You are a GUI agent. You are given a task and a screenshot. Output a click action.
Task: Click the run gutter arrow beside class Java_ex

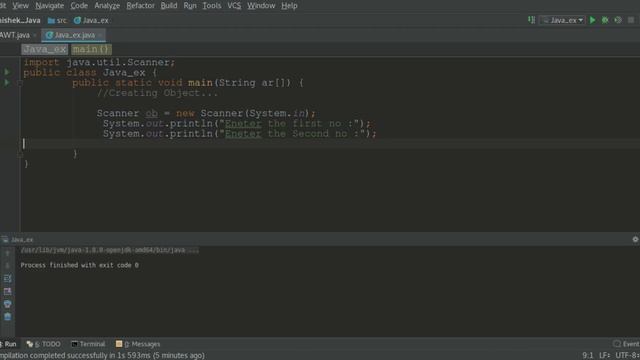point(7,72)
